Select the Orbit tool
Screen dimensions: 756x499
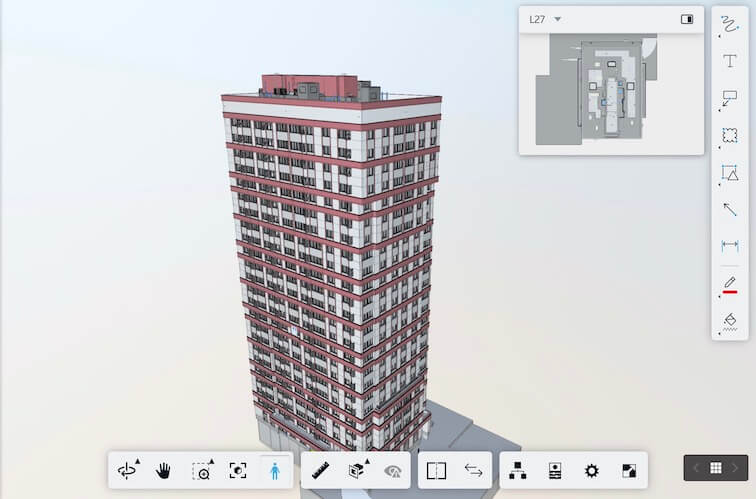click(x=127, y=471)
